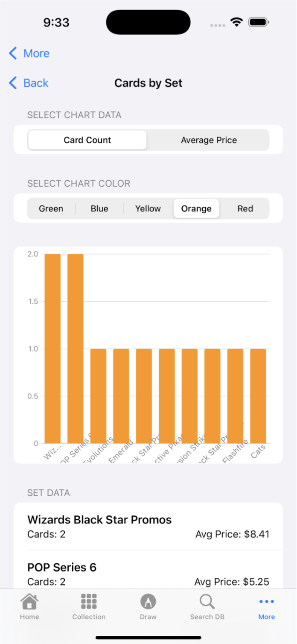Tap the More navigation link

point(37,53)
